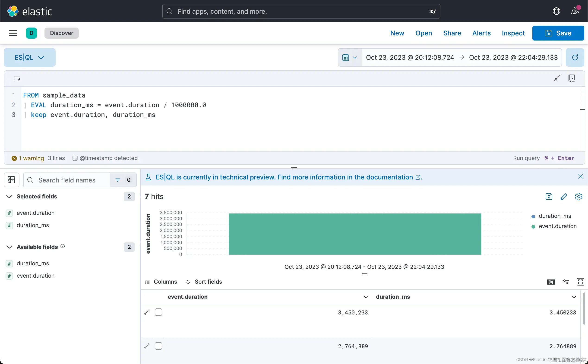
Task: Enter full screen for results table
Action: [x=580, y=282]
